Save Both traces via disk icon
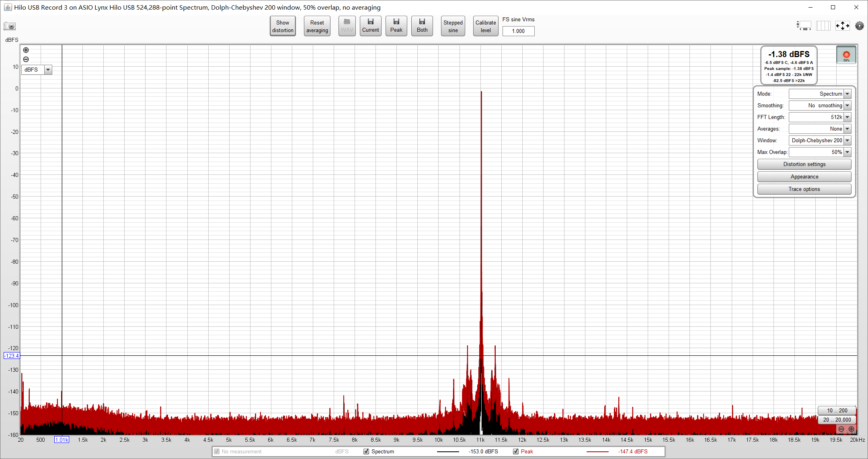The image size is (868, 459). [422, 26]
